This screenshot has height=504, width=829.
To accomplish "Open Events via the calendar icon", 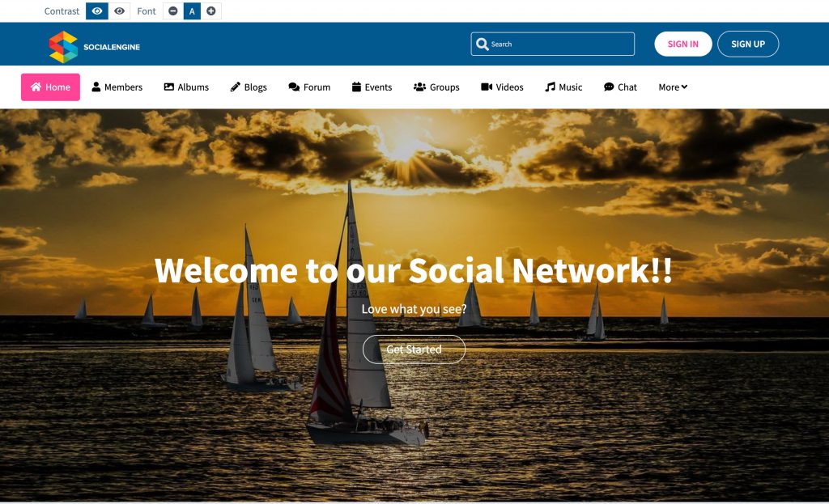I will point(356,87).
